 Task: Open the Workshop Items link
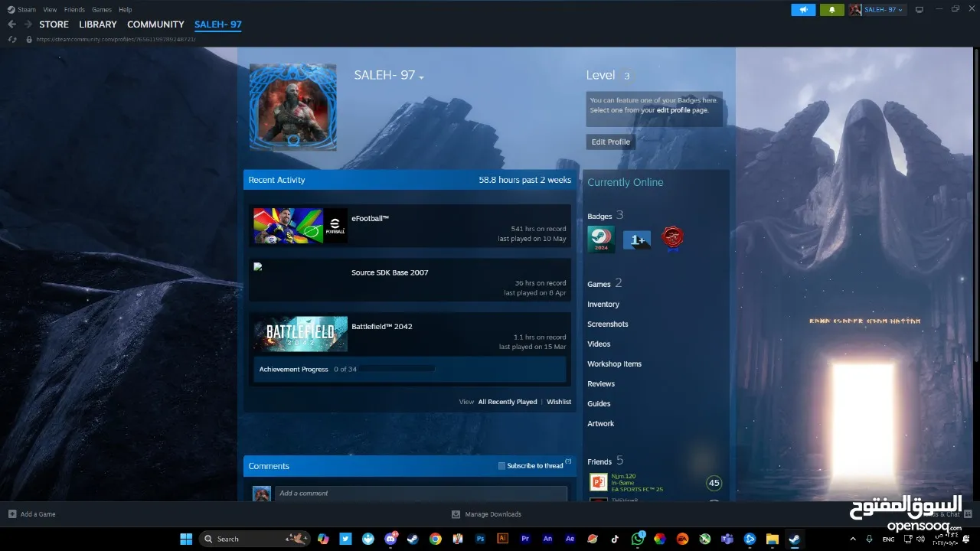click(614, 364)
